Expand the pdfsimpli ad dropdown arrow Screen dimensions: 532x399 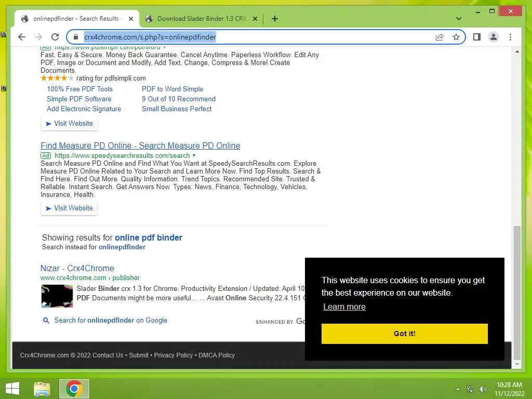[165, 47]
